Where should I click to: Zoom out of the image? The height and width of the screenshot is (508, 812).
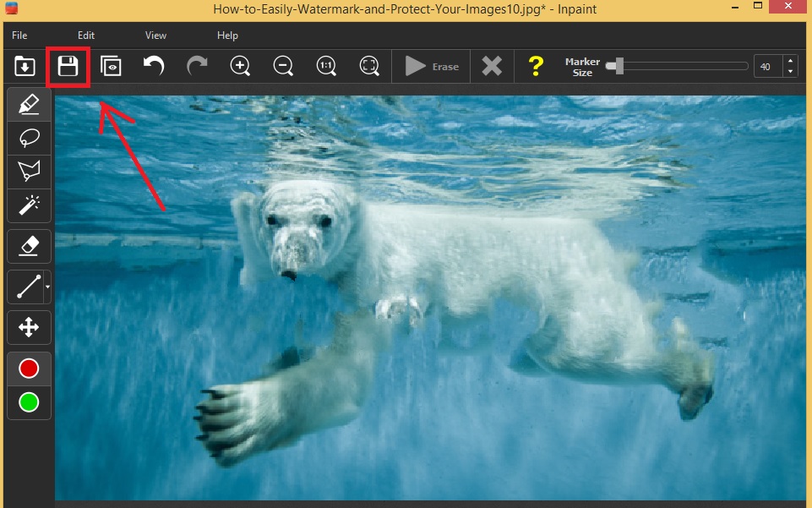coord(283,67)
